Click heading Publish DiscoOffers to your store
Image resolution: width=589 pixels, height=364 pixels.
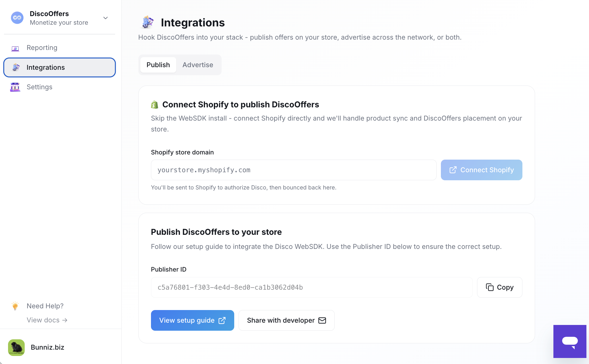point(216,232)
